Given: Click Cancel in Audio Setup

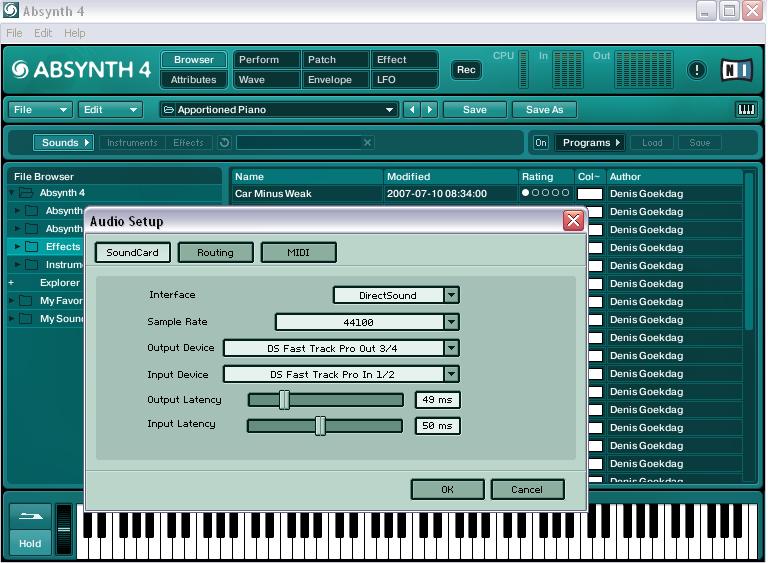Looking at the screenshot, I should click(x=527, y=489).
